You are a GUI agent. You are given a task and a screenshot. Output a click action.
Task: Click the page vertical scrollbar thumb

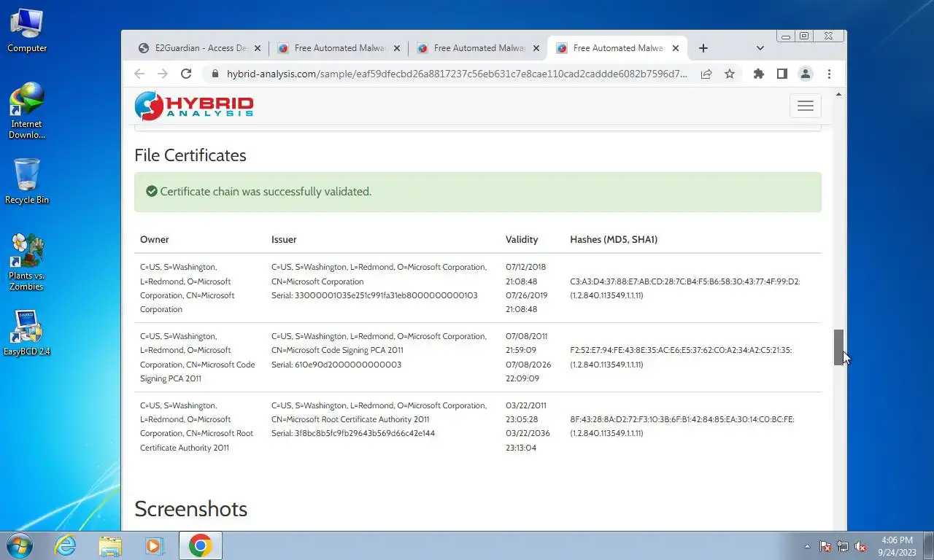click(x=839, y=347)
